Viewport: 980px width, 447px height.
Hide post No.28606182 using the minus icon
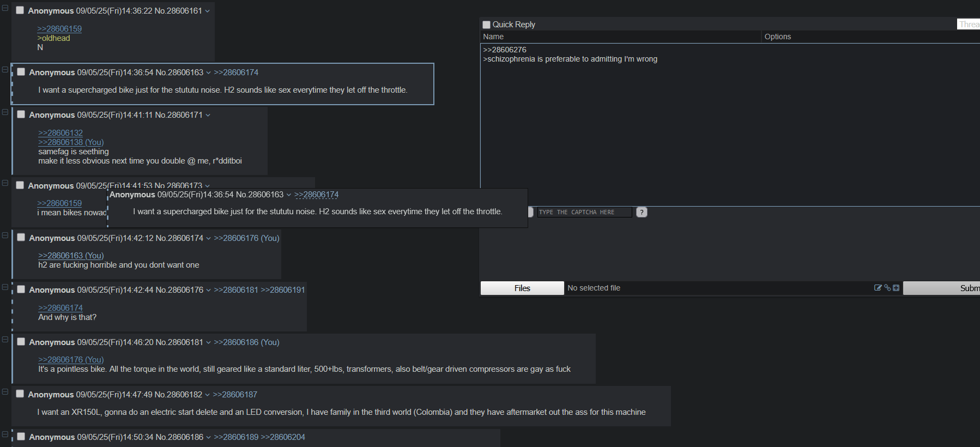(5, 391)
